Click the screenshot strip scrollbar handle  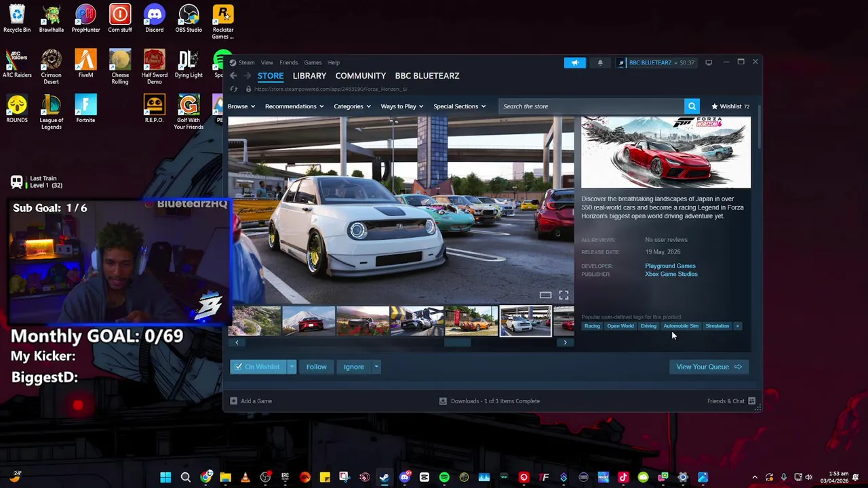click(x=457, y=342)
